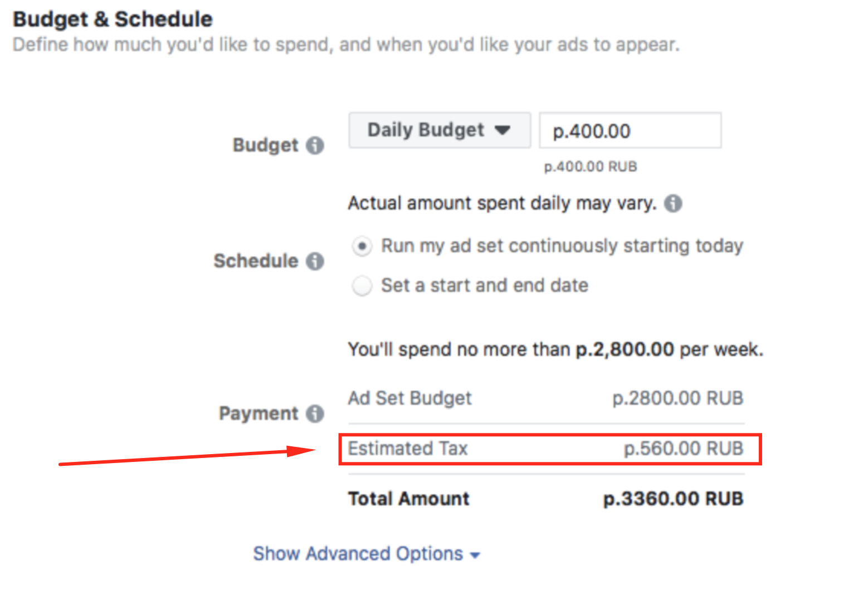Screen dimensions: 868x594
Task: Click the p.2800.00 RUB budget value
Action: 678,398
